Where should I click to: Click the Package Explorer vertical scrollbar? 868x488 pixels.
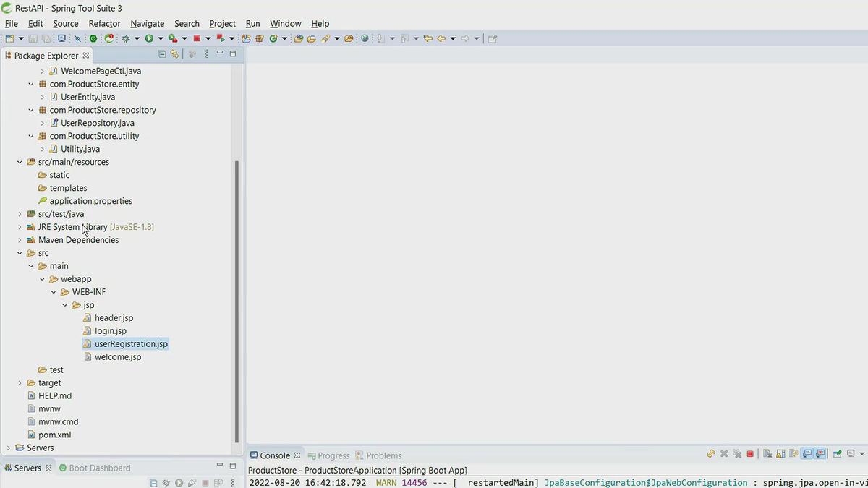click(x=236, y=301)
